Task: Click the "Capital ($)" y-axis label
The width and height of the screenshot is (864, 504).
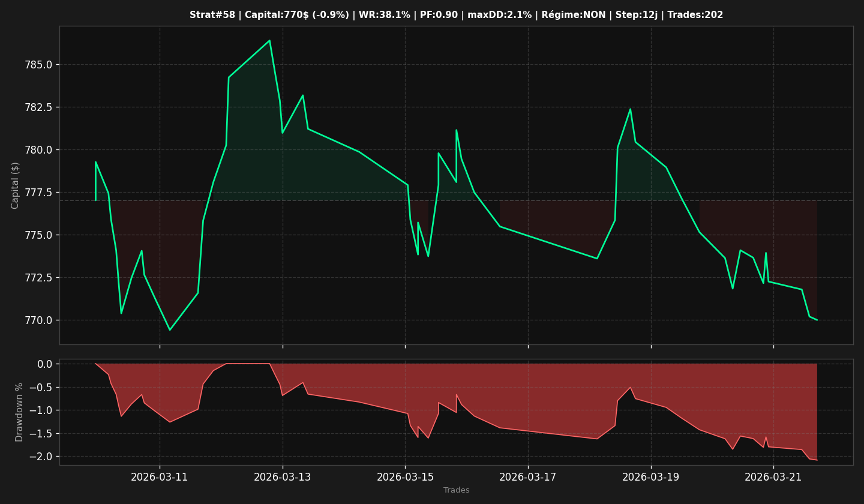Action: click(x=16, y=185)
